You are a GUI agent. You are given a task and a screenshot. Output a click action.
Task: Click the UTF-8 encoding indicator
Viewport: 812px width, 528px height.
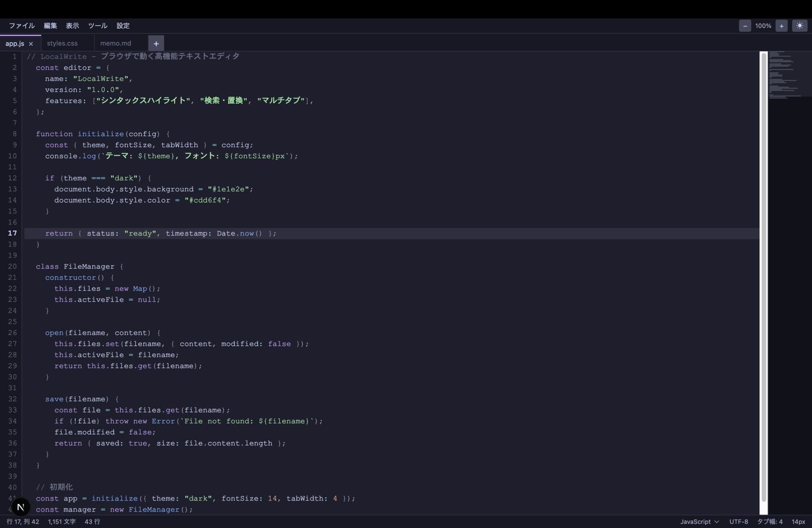point(738,522)
